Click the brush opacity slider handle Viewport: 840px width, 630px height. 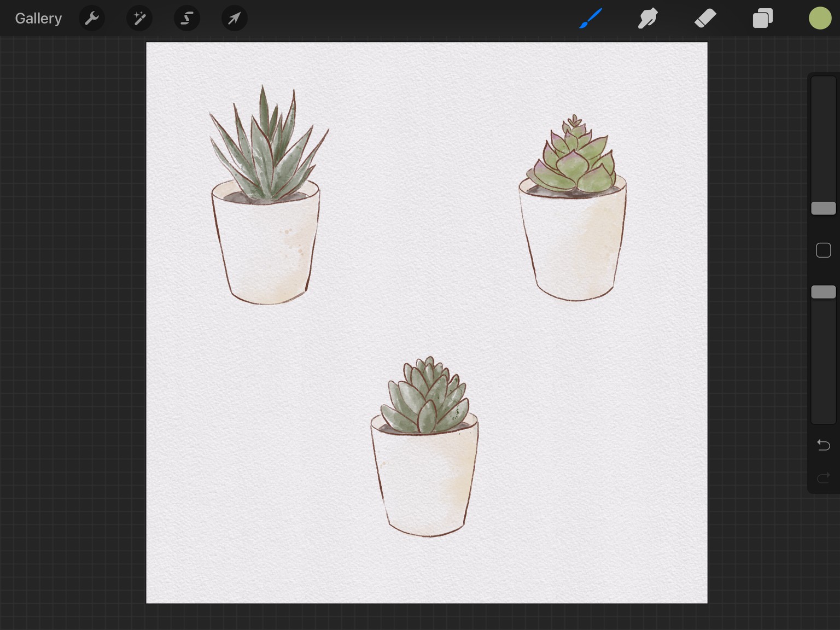coord(824,292)
